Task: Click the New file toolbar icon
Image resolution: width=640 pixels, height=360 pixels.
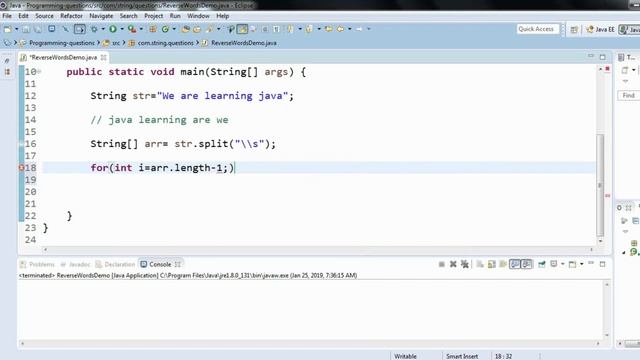Action: click(x=8, y=29)
